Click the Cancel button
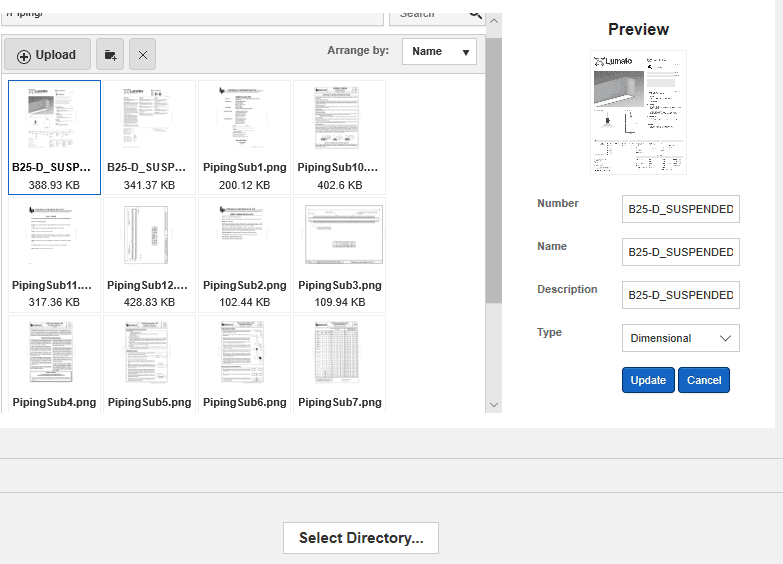The height and width of the screenshot is (564, 783). pyautogui.click(x=704, y=380)
